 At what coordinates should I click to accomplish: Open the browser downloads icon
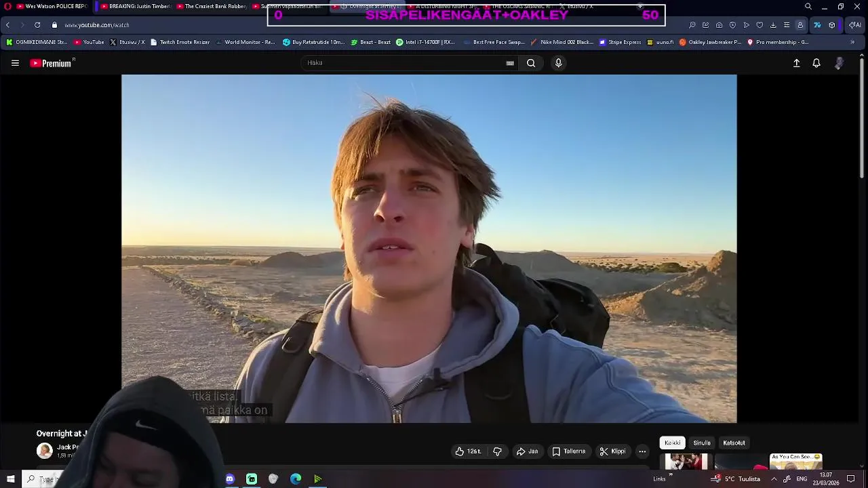point(773,25)
